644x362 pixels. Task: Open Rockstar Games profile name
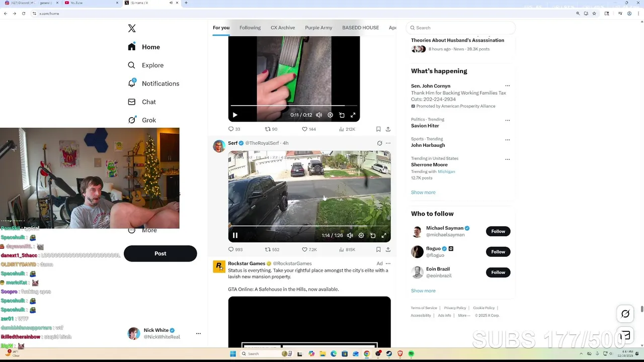point(247,263)
